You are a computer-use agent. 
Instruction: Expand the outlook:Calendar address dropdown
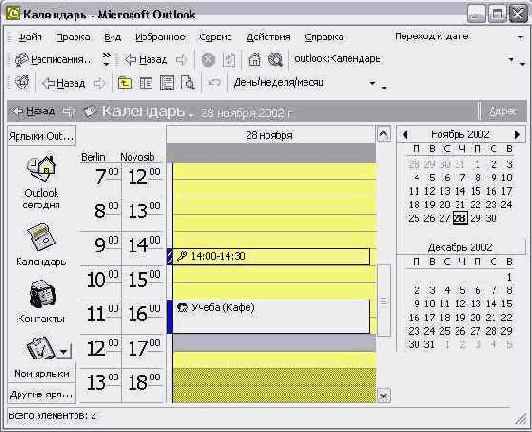[x=511, y=60]
